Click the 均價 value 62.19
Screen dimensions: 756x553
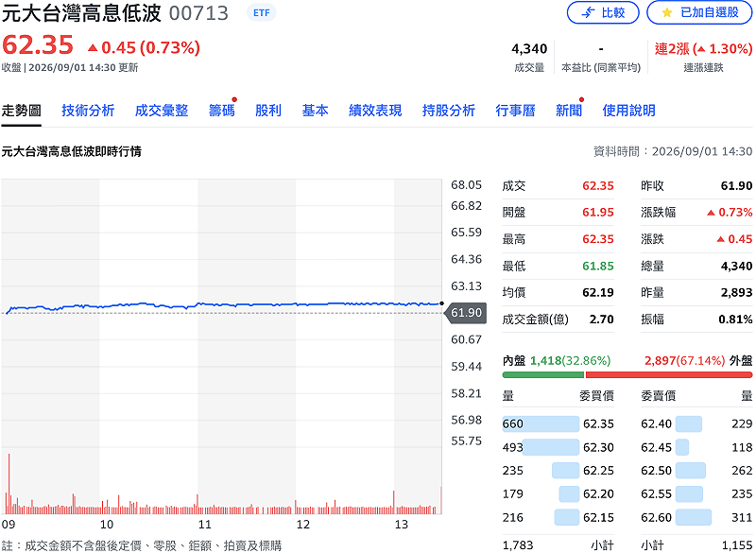(598, 292)
